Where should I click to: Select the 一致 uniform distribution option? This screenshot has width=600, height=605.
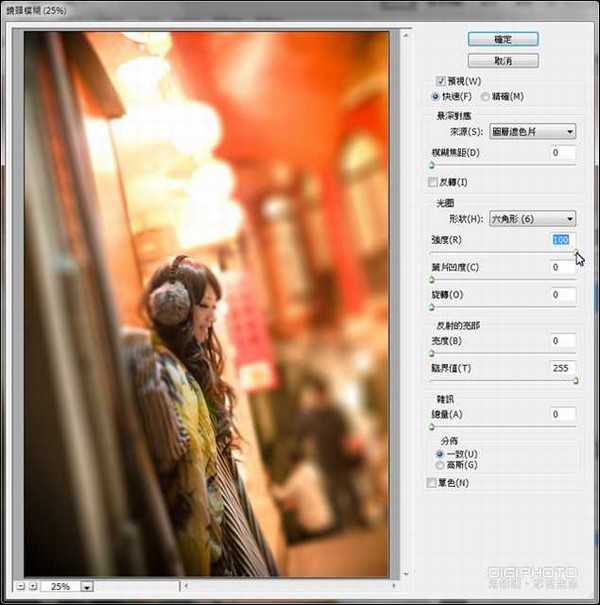[x=440, y=454]
